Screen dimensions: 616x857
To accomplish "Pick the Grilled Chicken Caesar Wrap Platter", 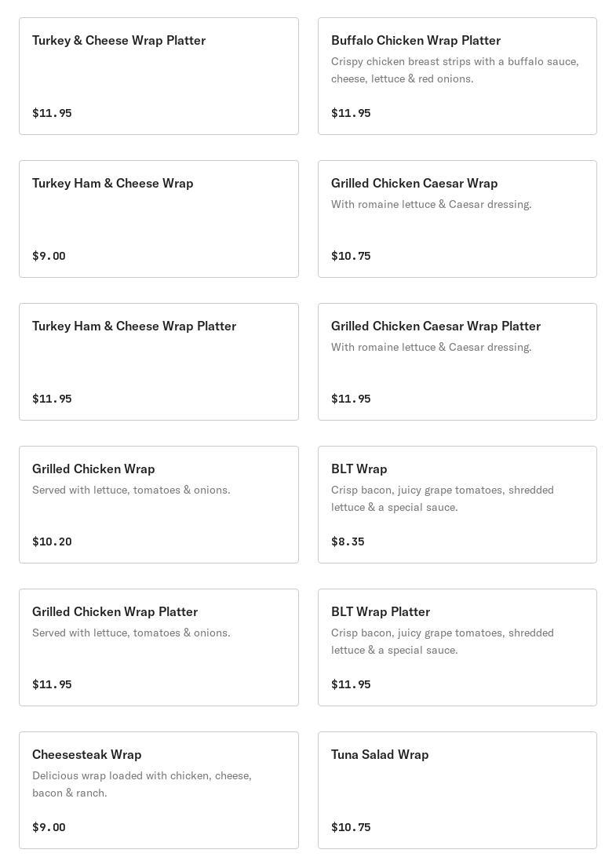I will [457, 362].
